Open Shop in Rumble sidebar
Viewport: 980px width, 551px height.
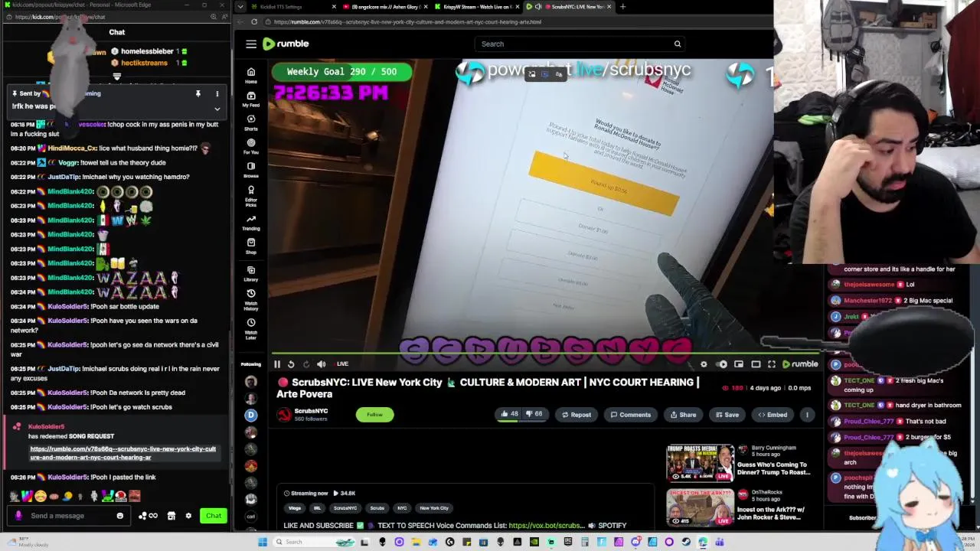[250, 246]
